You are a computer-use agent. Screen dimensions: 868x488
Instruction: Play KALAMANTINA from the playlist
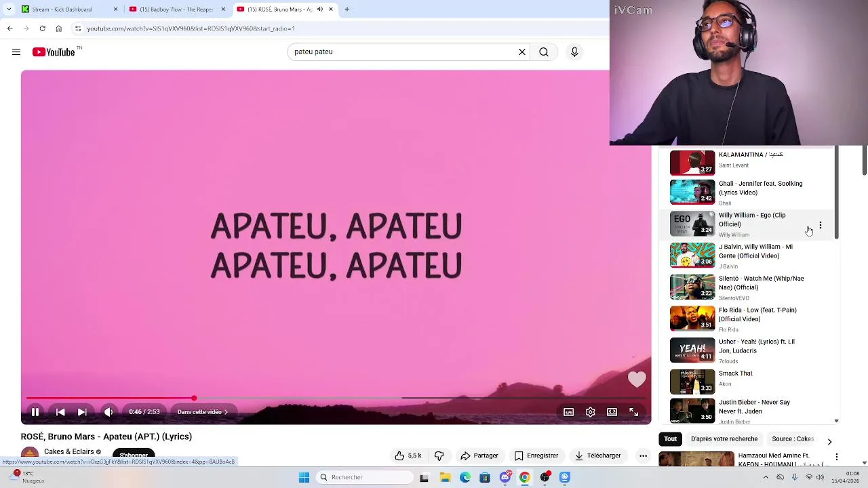pos(746,163)
